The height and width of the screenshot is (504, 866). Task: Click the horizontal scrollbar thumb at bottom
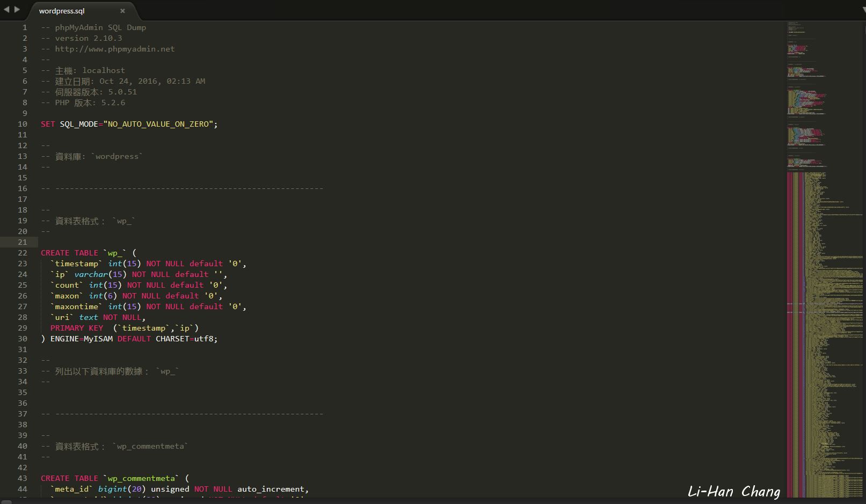[6, 502]
